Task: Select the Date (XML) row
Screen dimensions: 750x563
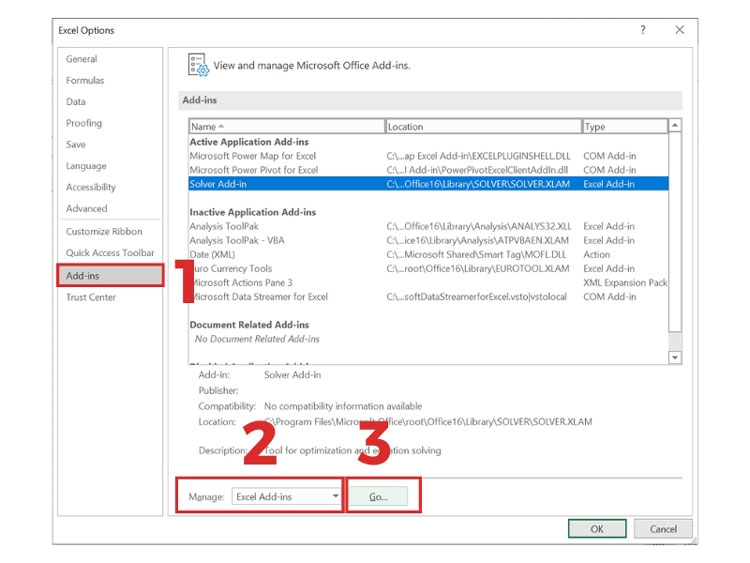Action: click(428, 254)
